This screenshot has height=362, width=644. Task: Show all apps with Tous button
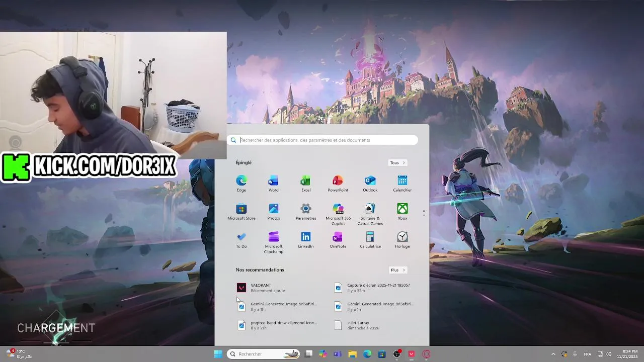397,163
